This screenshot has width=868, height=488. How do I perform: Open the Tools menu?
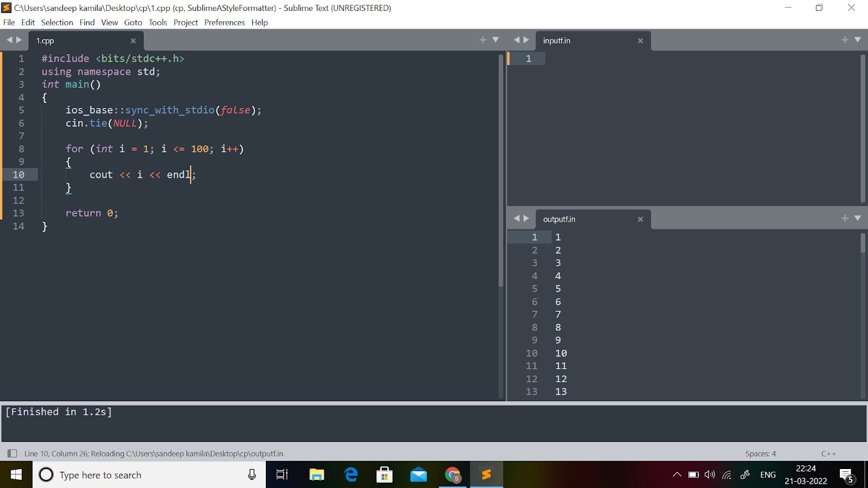158,22
